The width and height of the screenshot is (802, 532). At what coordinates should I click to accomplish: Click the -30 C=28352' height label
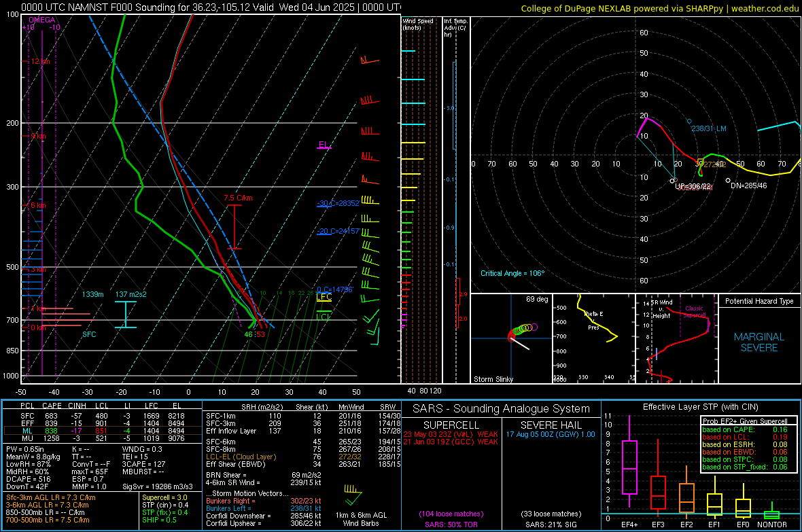click(338, 204)
